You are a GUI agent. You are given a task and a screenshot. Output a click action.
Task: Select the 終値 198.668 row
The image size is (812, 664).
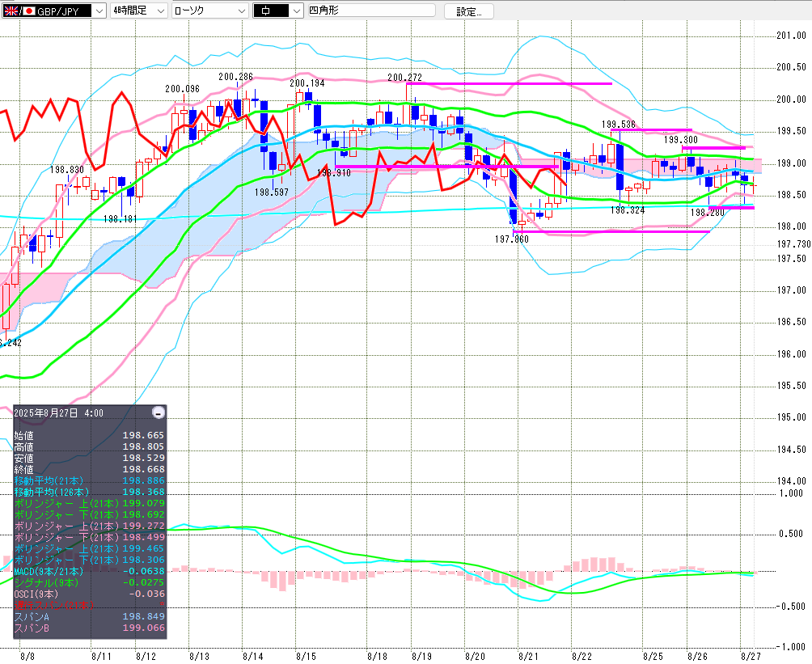(x=89, y=469)
